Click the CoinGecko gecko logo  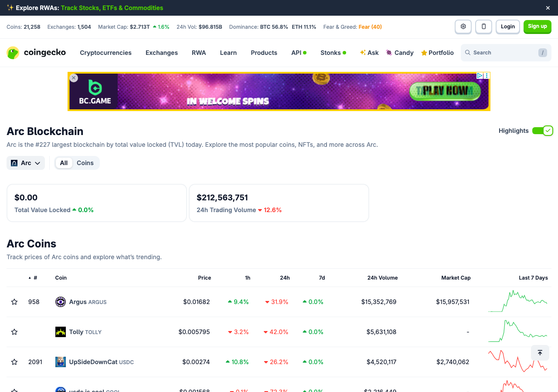tap(13, 53)
